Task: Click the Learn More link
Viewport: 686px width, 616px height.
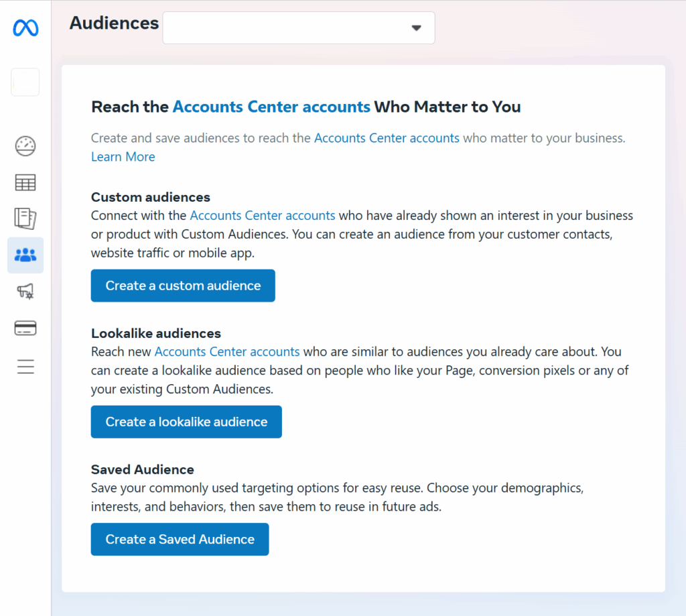Action: pos(123,156)
